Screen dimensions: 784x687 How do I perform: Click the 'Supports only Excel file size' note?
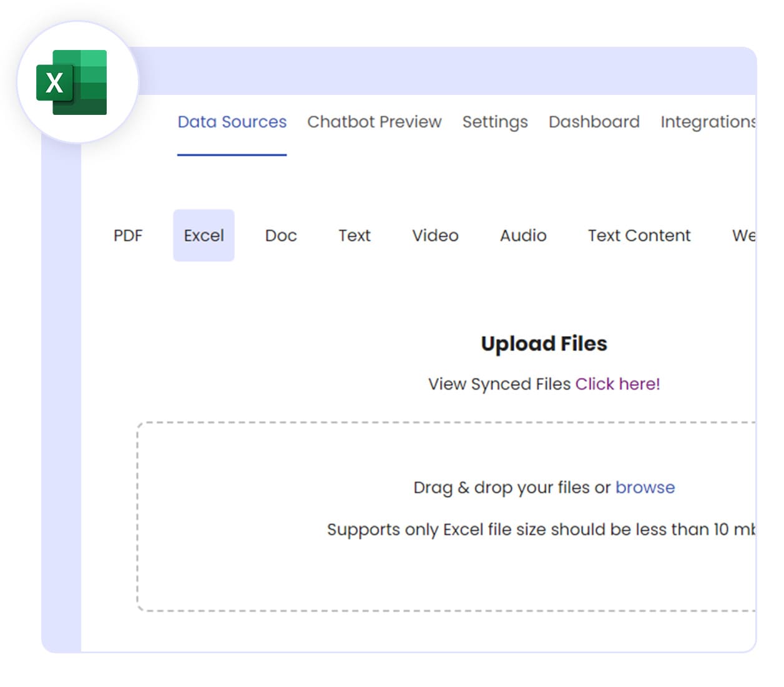541,530
